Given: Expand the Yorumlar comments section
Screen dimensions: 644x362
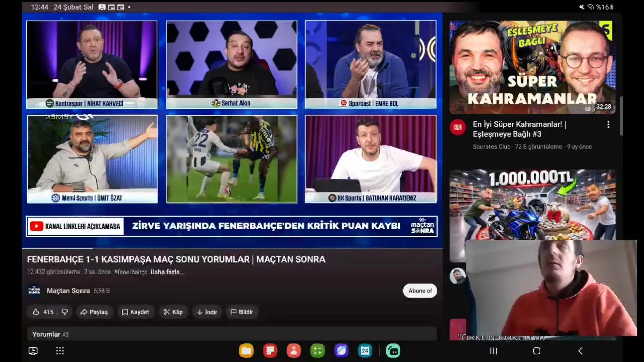Looking at the screenshot, I should pyautogui.click(x=232, y=334).
